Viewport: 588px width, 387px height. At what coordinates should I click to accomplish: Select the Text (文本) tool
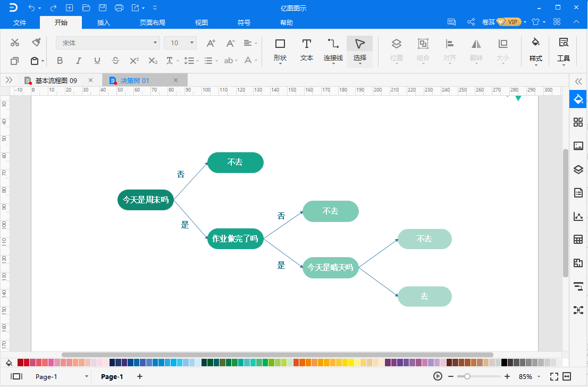(x=307, y=50)
